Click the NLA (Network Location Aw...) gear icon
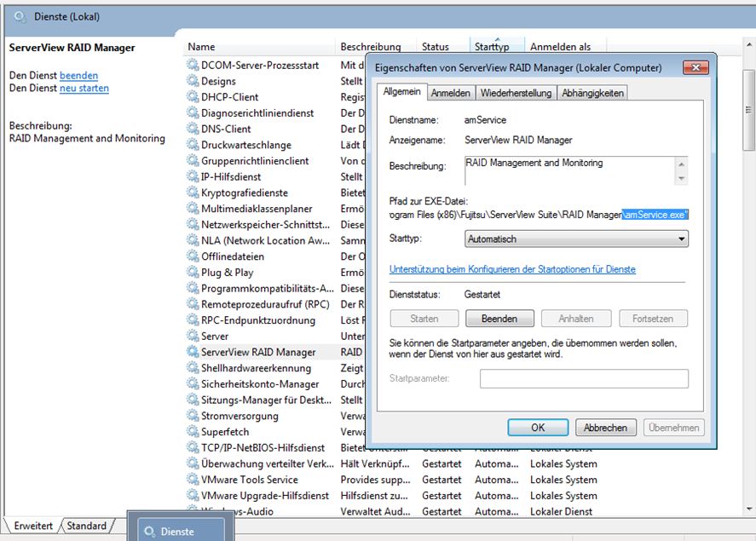This screenshot has height=541, width=756. pyautogui.click(x=193, y=240)
